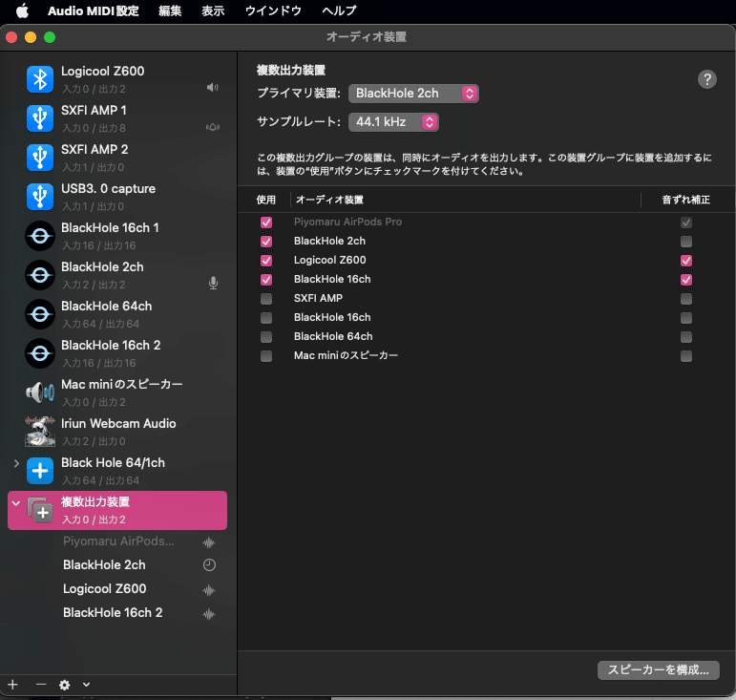Click the waveform icon beside Logicool Z600 sub-device
The height and width of the screenshot is (700, 736).
click(209, 590)
